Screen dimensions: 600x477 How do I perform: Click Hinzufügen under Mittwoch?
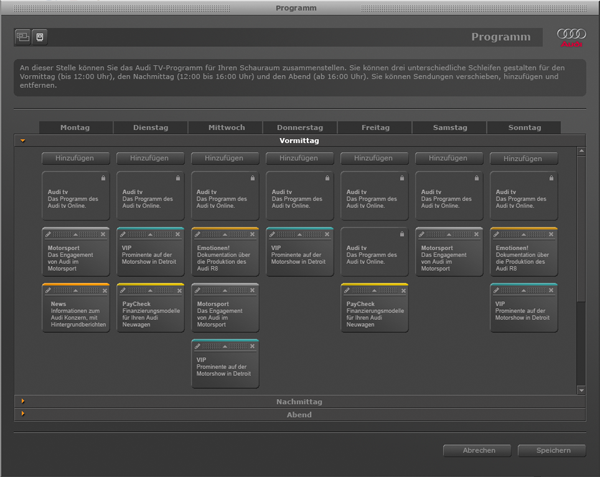coord(225,158)
